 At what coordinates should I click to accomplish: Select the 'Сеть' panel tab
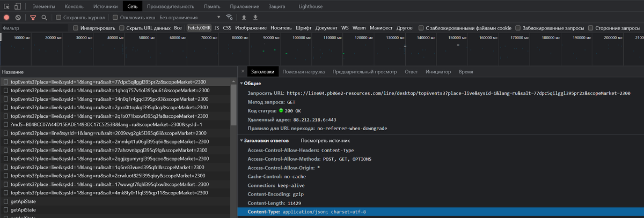(x=133, y=6)
